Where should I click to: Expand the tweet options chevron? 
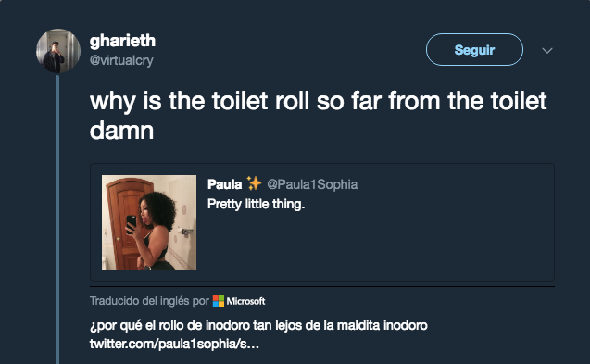pos(547,50)
